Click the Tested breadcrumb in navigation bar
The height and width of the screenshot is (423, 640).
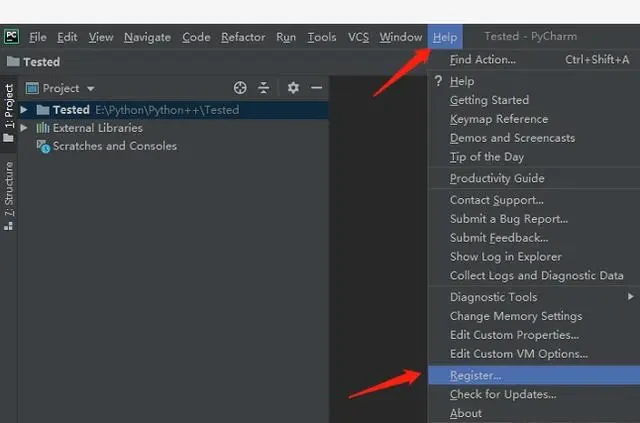tap(40, 62)
